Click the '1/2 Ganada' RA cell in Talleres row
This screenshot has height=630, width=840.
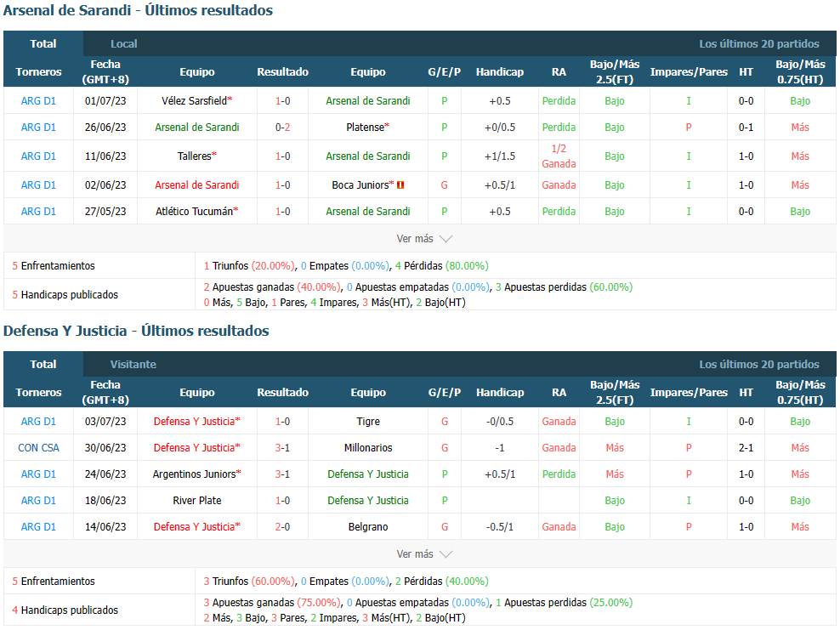559,156
